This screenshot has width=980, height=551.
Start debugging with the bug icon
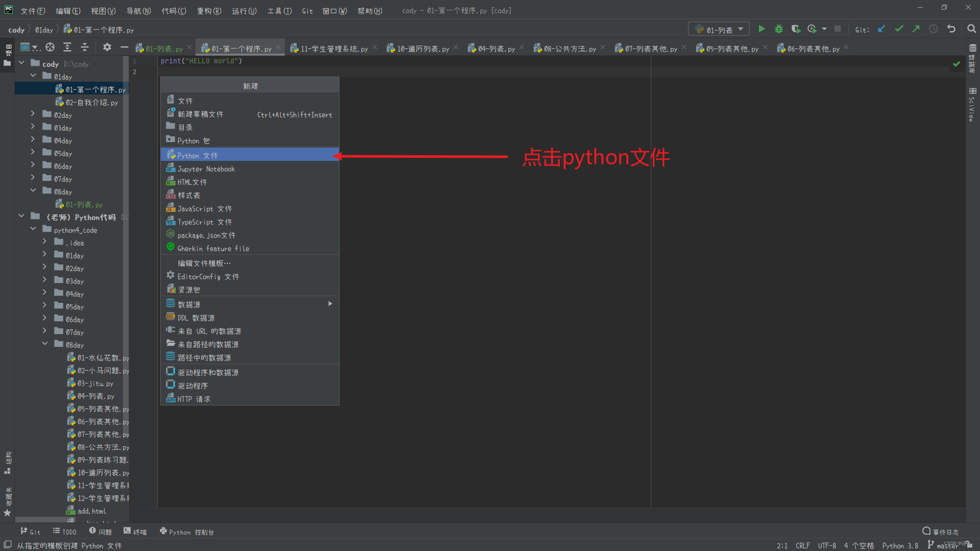pyautogui.click(x=779, y=29)
